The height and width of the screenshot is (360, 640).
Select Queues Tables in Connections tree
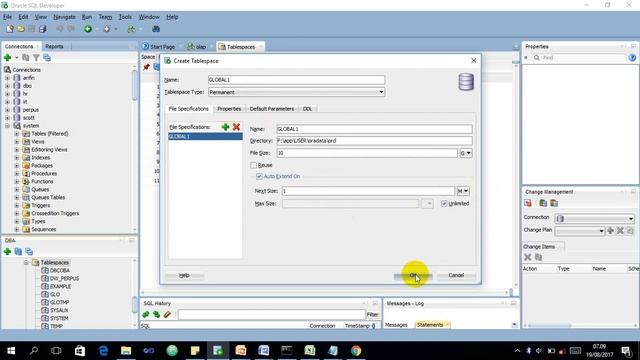coord(48,198)
